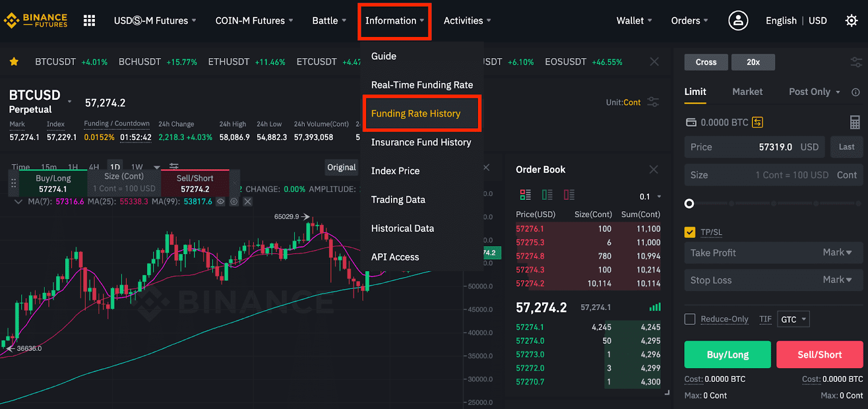Show bids-only order book view icon
The image size is (868, 409).
pyautogui.click(x=547, y=194)
